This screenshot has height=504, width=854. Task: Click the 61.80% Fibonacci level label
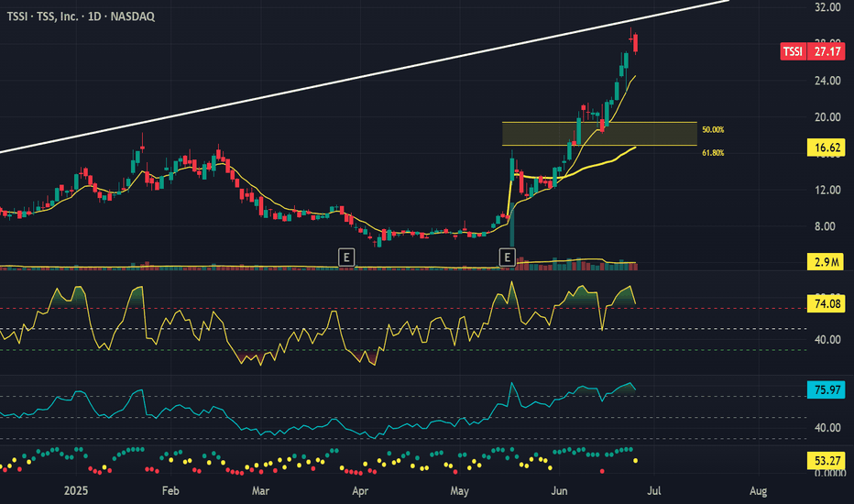click(x=713, y=153)
